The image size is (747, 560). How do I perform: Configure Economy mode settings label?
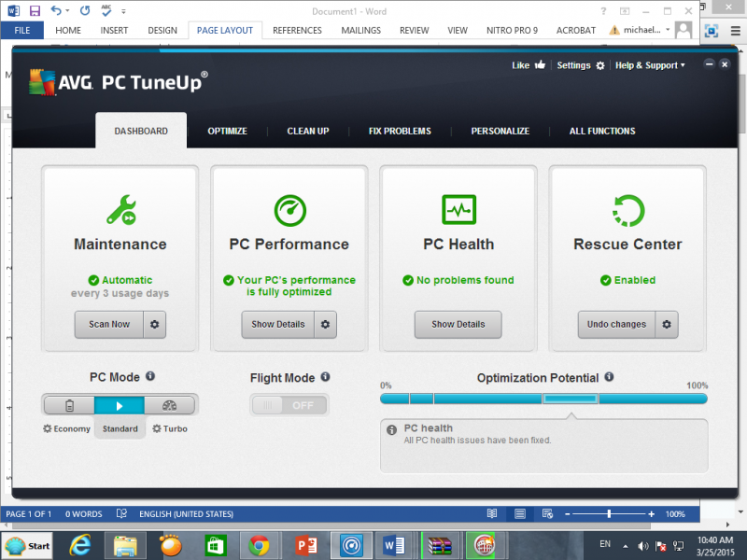click(x=66, y=428)
